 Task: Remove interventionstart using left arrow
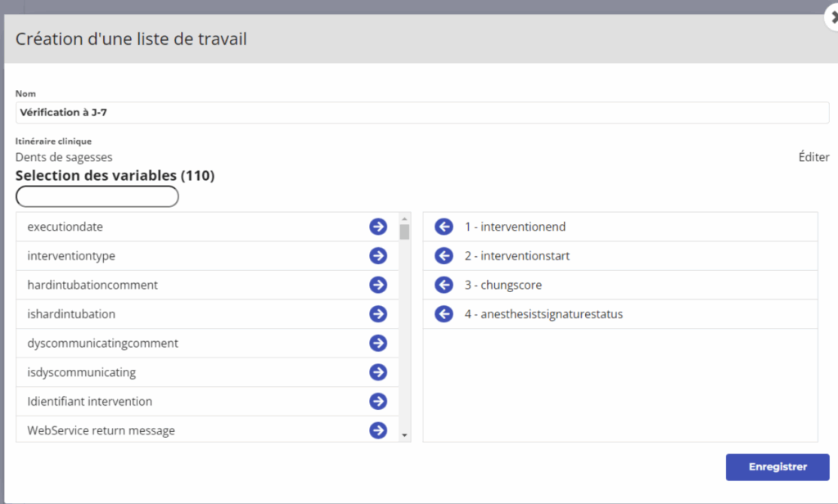[444, 256]
